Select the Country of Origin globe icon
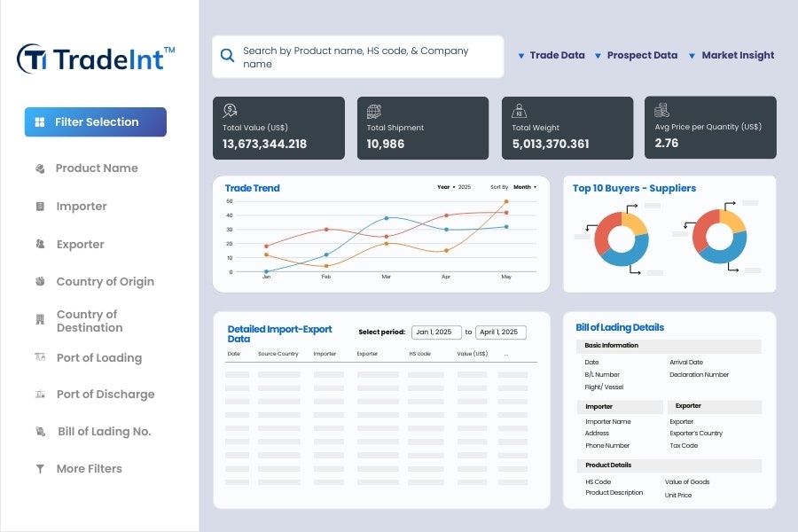 tap(40, 281)
